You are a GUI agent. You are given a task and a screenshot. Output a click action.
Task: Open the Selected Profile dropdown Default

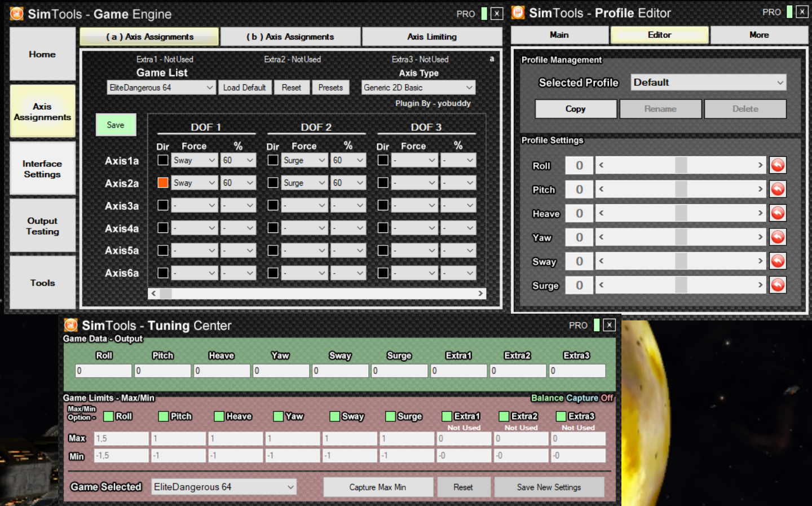(708, 82)
